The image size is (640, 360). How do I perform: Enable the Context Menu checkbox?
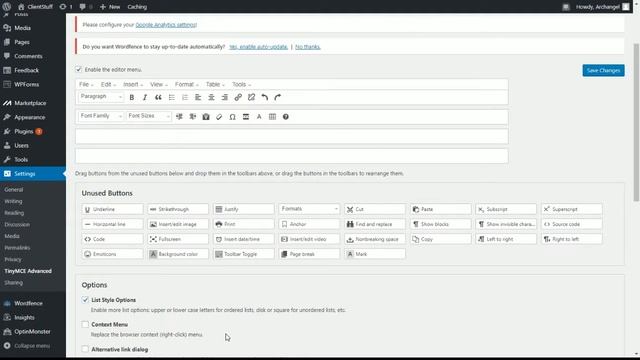click(x=85, y=324)
